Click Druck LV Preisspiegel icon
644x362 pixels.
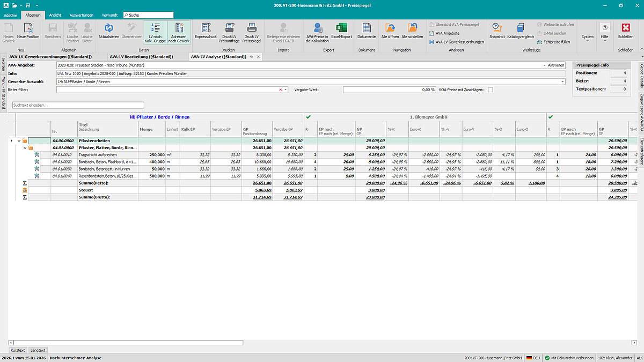pyautogui.click(x=251, y=28)
